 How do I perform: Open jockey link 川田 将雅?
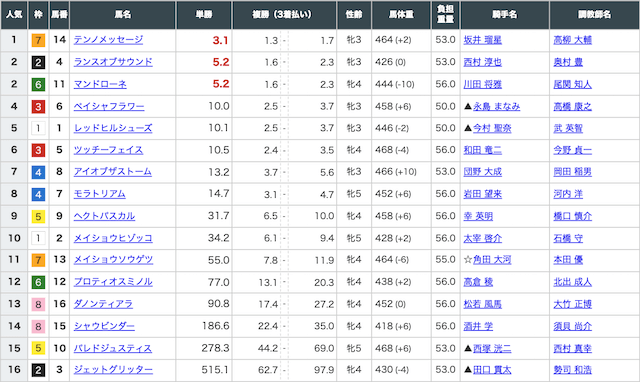click(482, 84)
